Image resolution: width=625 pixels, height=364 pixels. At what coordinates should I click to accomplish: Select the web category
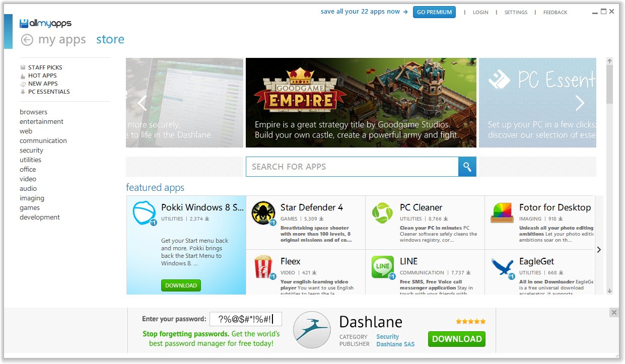click(x=26, y=131)
